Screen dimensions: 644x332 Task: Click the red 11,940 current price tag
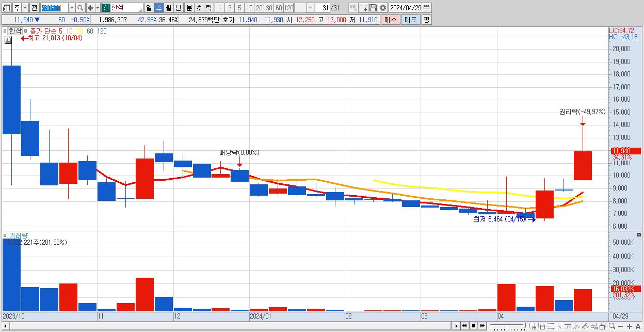tap(625, 151)
